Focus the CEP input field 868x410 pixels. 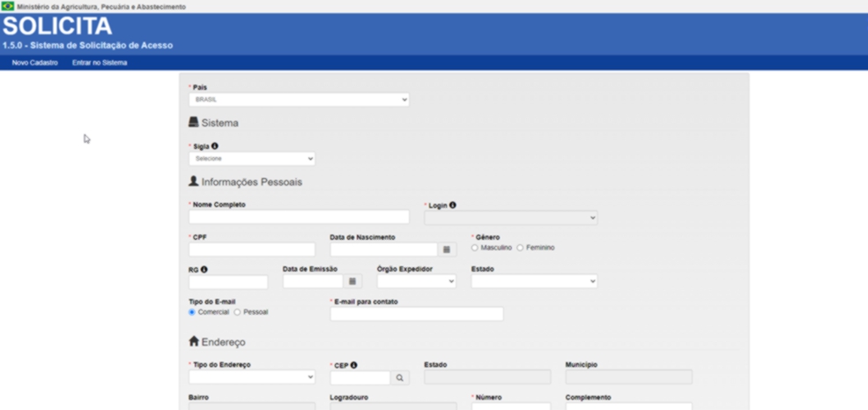pyautogui.click(x=360, y=378)
